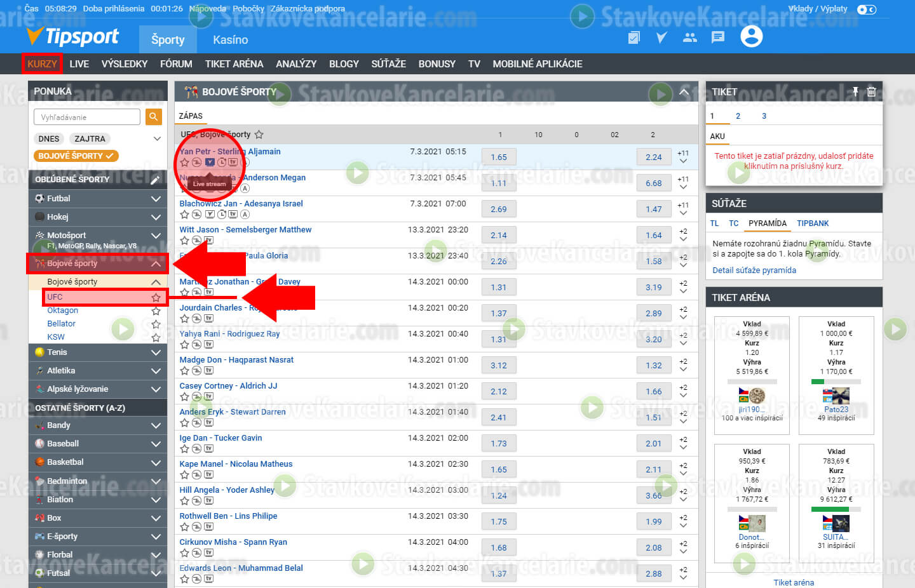The width and height of the screenshot is (915, 588).
Task: Collapse the Bojové športy sidebar section
Action: [x=156, y=264]
